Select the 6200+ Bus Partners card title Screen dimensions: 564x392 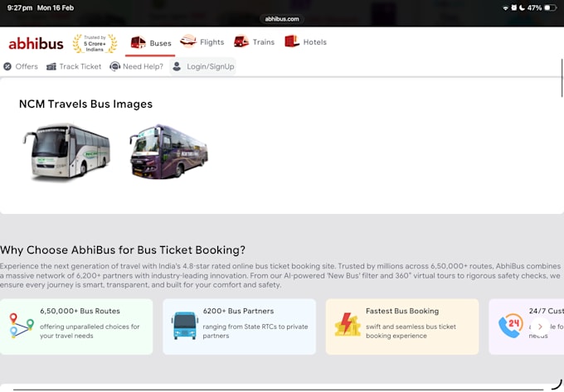tap(238, 311)
